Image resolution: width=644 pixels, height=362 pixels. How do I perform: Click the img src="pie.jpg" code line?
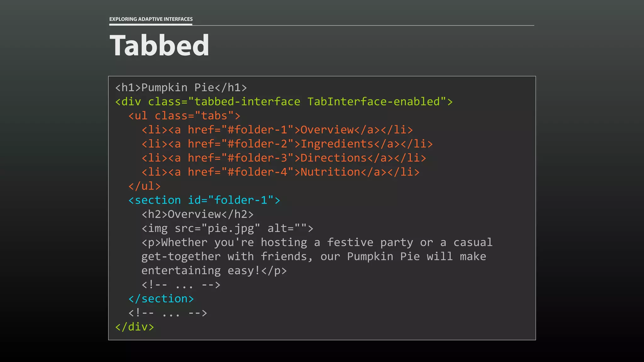227,228
